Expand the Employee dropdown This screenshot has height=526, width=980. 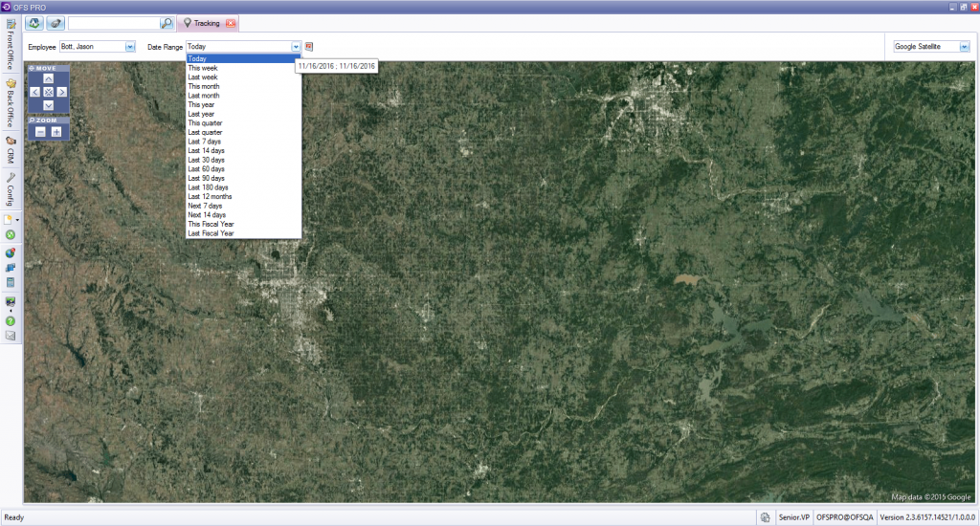(x=130, y=46)
